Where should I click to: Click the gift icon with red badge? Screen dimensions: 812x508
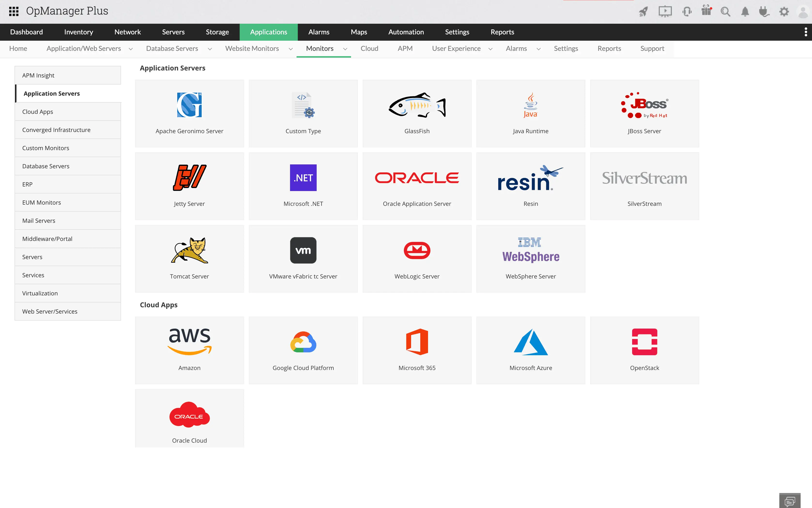[x=706, y=11]
